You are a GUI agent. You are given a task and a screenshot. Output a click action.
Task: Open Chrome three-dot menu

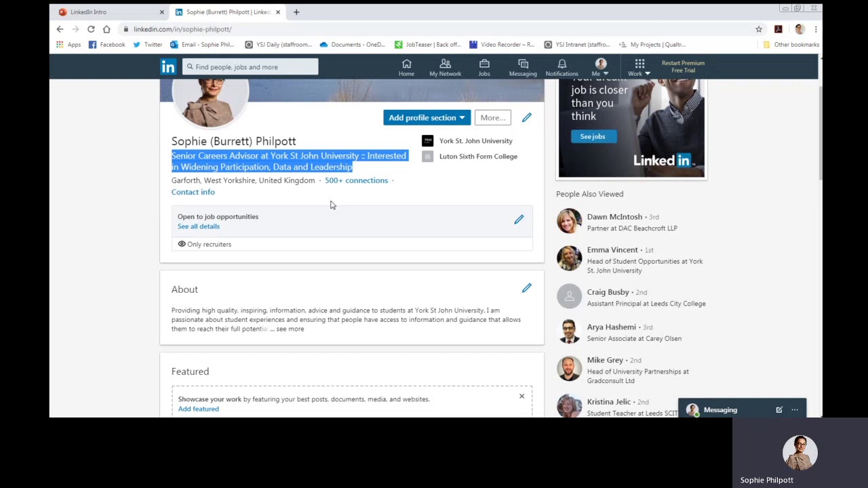pos(815,29)
